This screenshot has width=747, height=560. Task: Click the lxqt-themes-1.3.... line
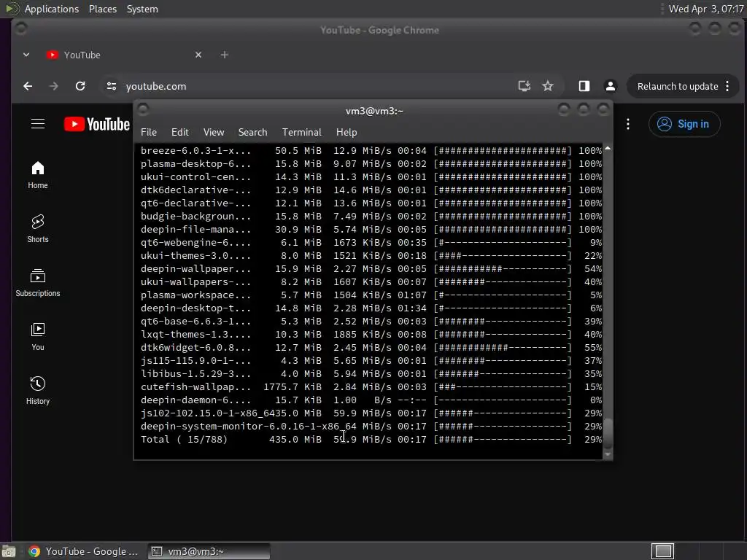[x=371, y=334]
